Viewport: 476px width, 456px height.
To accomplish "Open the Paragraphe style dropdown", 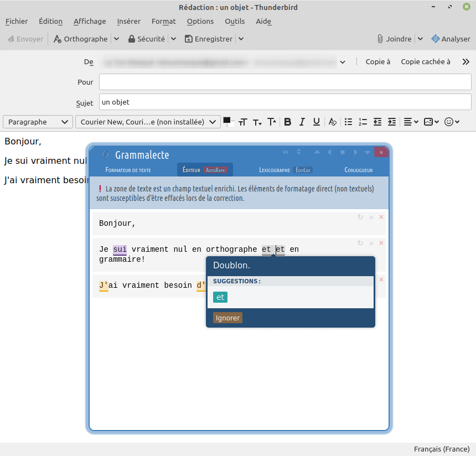I will pyautogui.click(x=38, y=122).
